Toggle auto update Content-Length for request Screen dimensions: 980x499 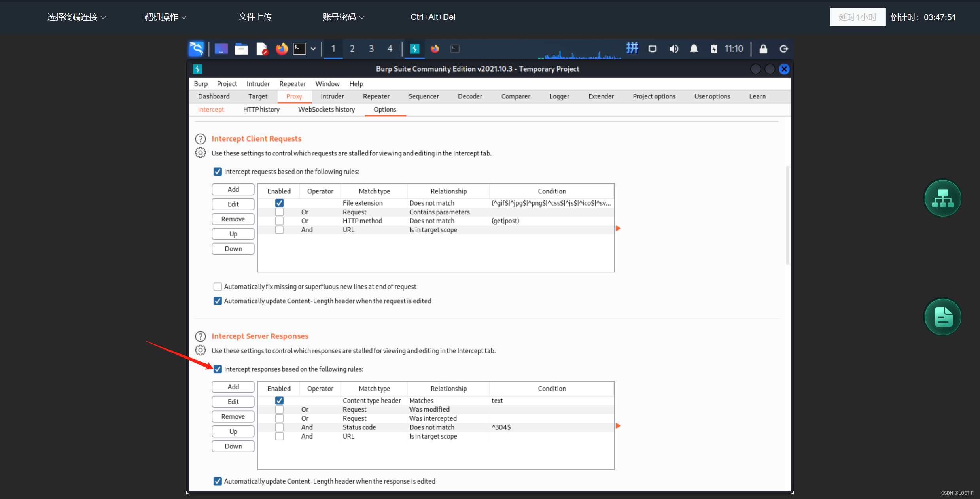tap(218, 301)
